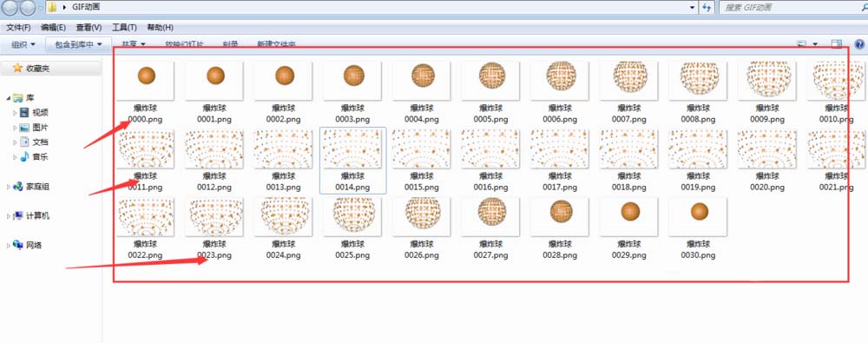
Task: Click the 0020.png file name label
Action: coord(767,188)
